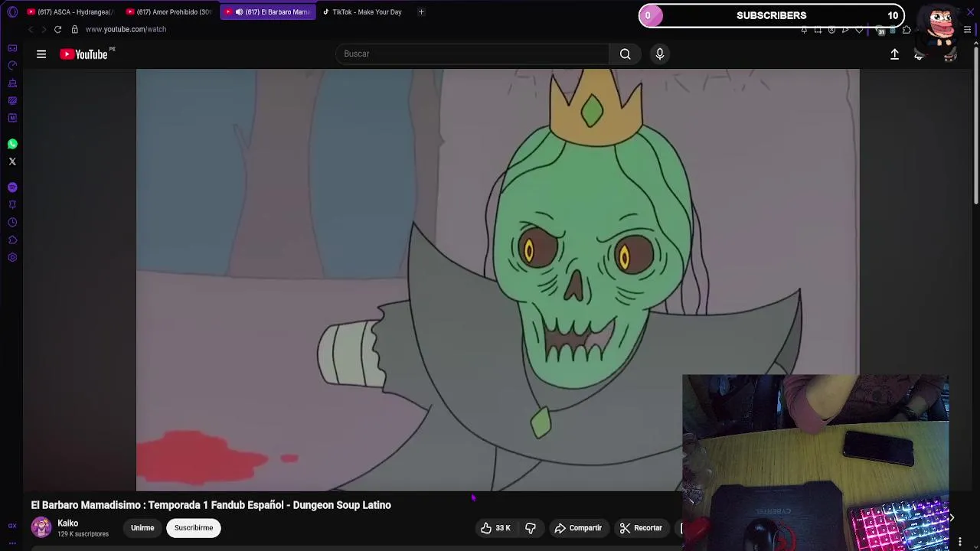Dislike the video with thumbs-down icon

[531, 528]
